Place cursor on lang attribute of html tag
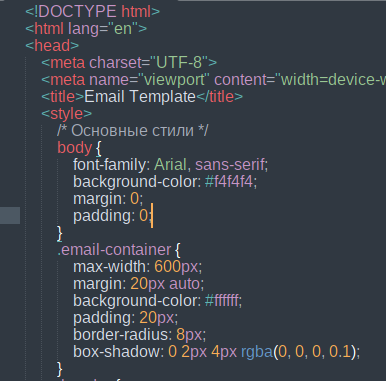Image resolution: width=386 pixels, height=381 pixels. tap(83, 29)
